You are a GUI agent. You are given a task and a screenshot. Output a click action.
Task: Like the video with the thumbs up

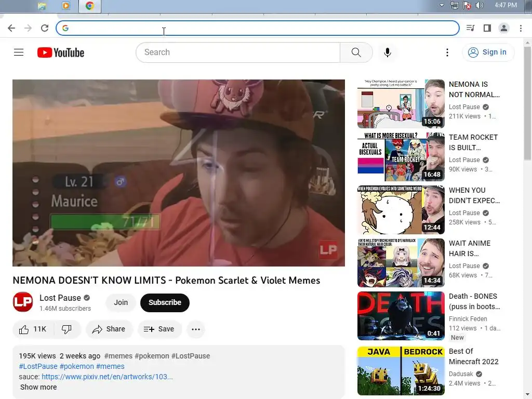(x=33, y=329)
